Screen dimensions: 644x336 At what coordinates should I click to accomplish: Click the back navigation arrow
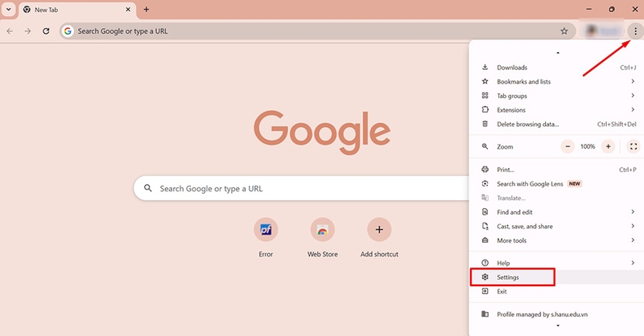[10, 31]
